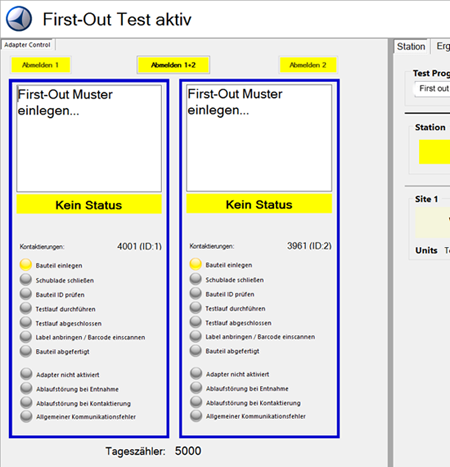Click Ablaufstörung bei Kontaktierung indicator in adapter 1
This screenshot has height=467, width=450.
coord(26,402)
